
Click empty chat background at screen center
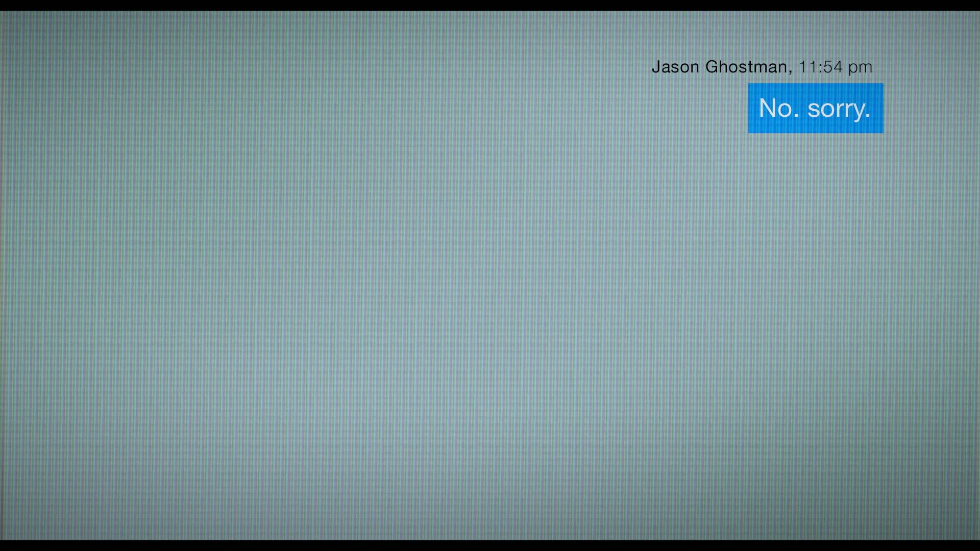pos(490,275)
